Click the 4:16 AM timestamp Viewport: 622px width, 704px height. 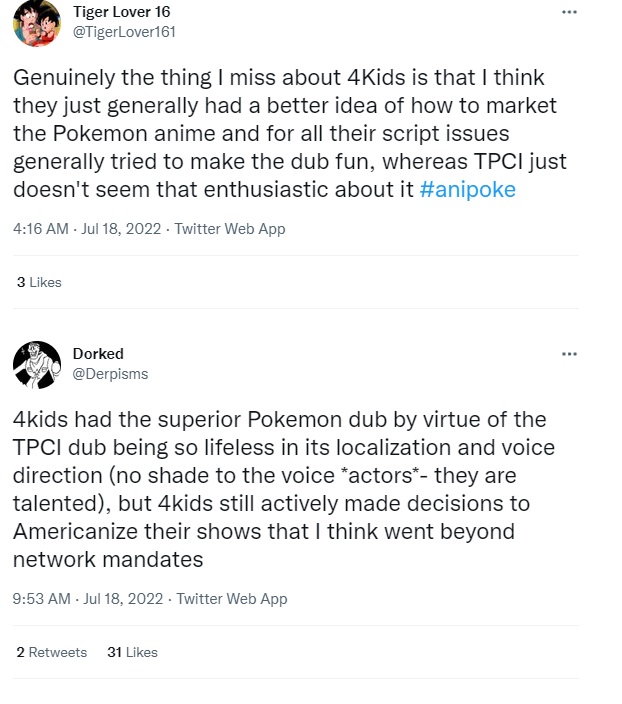click(40, 229)
